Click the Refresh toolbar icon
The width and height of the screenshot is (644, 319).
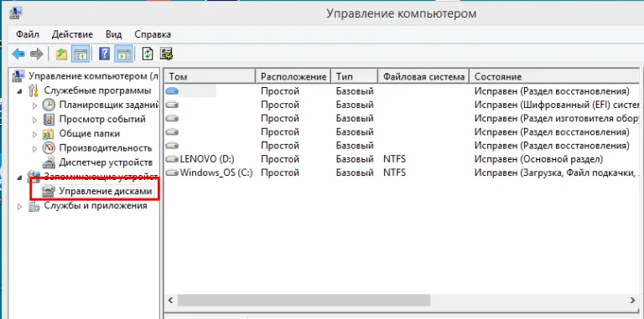(x=148, y=54)
